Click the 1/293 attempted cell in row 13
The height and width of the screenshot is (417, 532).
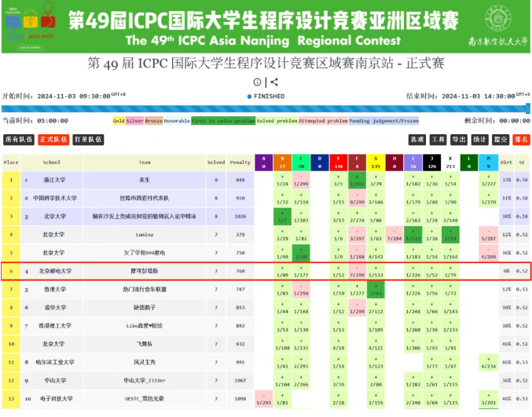263,399
